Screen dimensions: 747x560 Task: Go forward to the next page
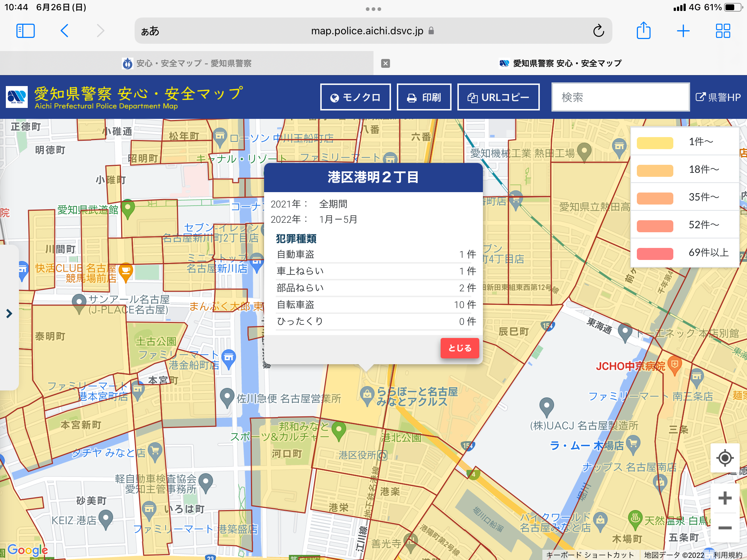click(x=100, y=31)
